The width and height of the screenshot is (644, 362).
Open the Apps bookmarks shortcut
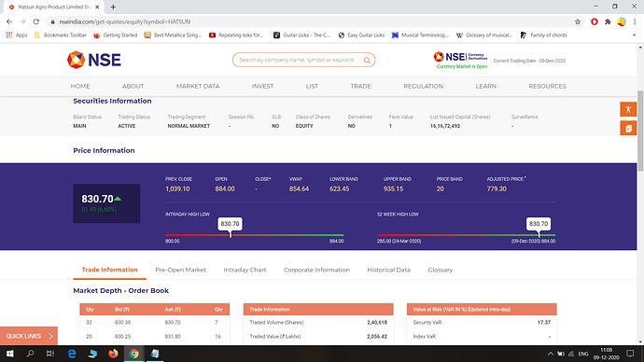click(x=17, y=35)
